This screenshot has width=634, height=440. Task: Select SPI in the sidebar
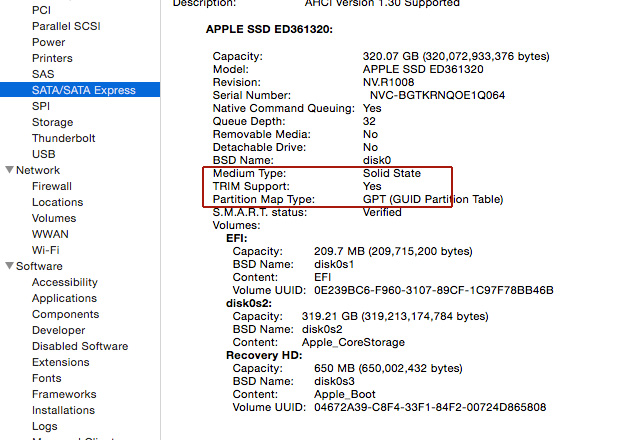(41, 106)
